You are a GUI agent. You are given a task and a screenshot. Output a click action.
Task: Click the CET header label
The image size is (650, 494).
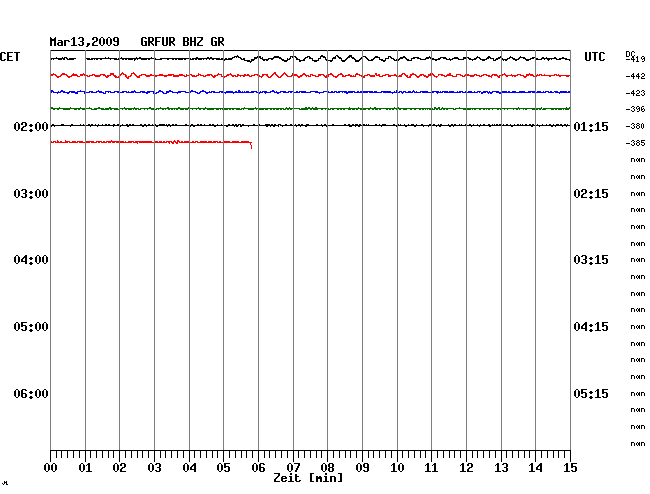[x=10, y=57]
